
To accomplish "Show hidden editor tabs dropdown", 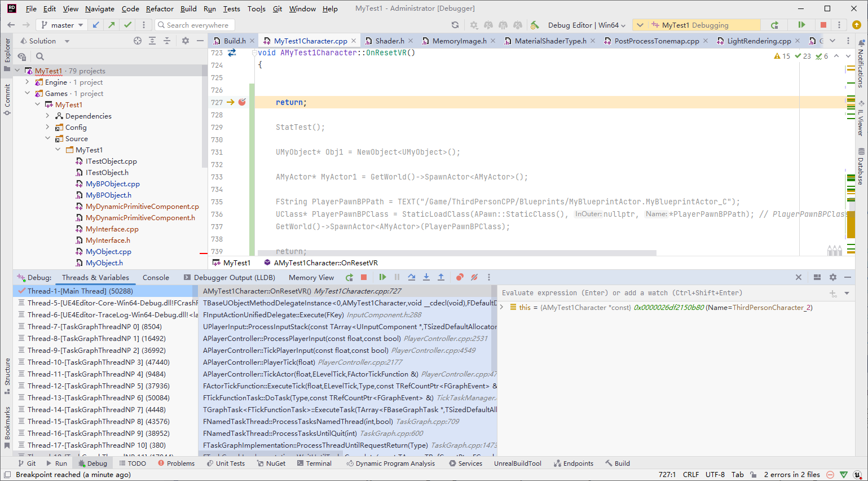I will pyautogui.click(x=832, y=41).
